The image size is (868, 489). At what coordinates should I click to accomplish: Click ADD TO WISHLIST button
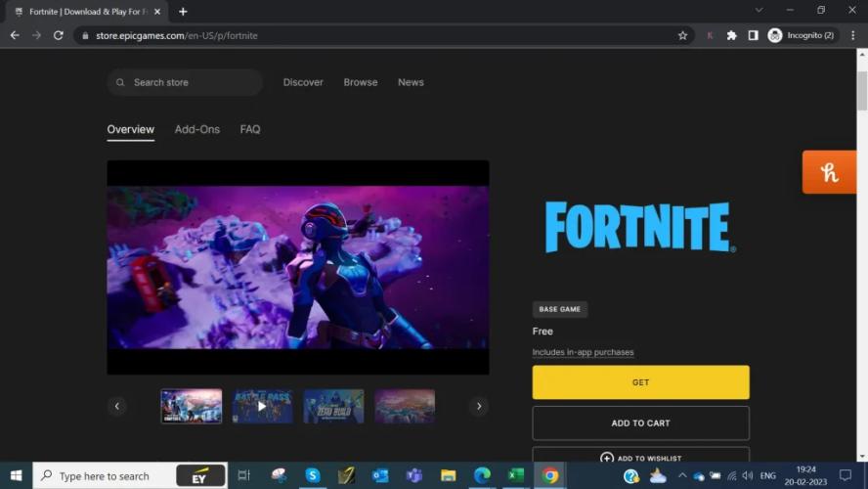point(640,455)
